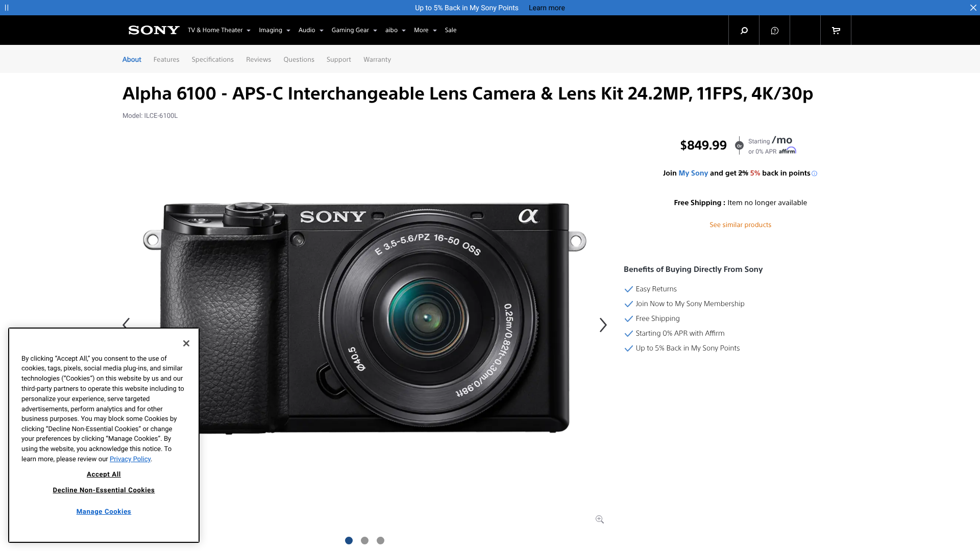This screenshot has height=551, width=980.
Task: Accept all cookies
Action: tap(104, 474)
